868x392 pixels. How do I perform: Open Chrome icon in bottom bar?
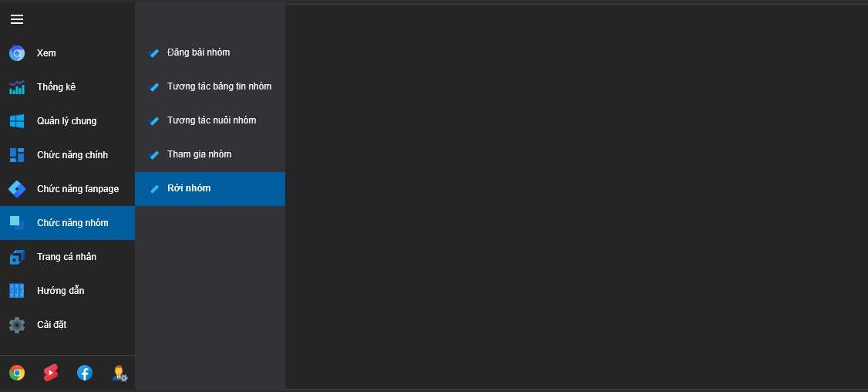(x=17, y=373)
